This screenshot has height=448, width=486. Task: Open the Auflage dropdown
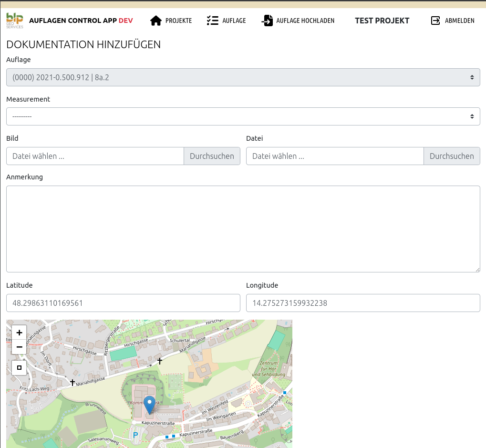pos(243,77)
